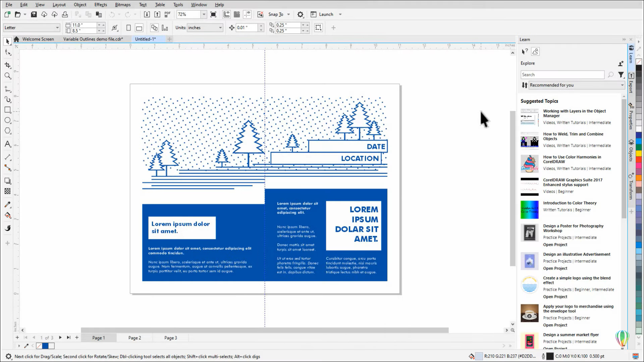This screenshot has height=362, width=644.
Task: Toggle landscape page orientation
Action: [x=139, y=27]
